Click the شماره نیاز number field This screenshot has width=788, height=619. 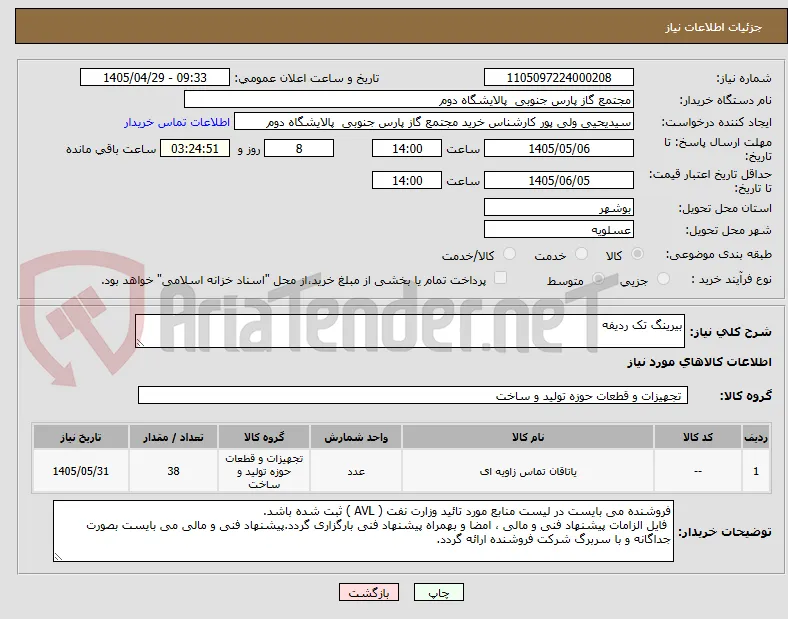point(558,77)
